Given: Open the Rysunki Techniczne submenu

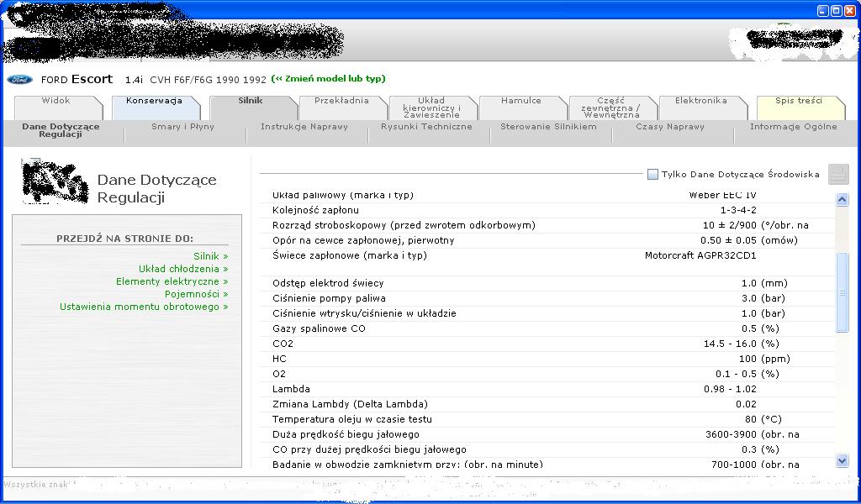Looking at the screenshot, I should [x=426, y=127].
